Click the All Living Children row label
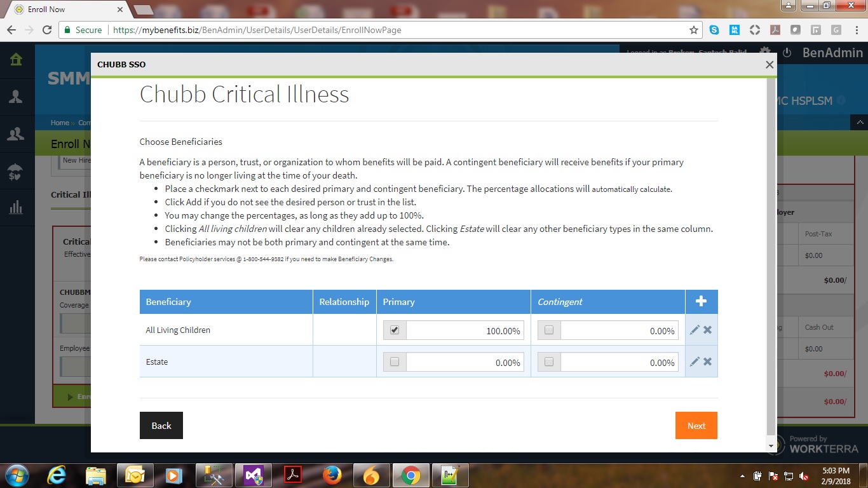This screenshot has width=868, height=488. tap(178, 330)
